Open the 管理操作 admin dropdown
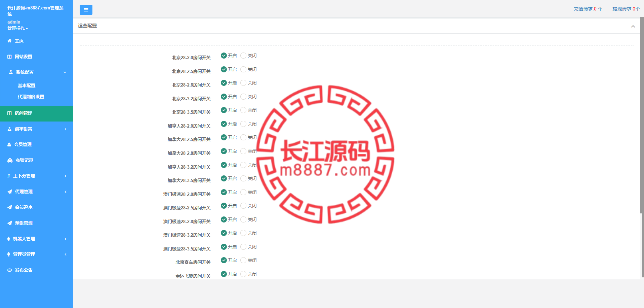This screenshot has height=308, width=644. click(x=18, y=28)
